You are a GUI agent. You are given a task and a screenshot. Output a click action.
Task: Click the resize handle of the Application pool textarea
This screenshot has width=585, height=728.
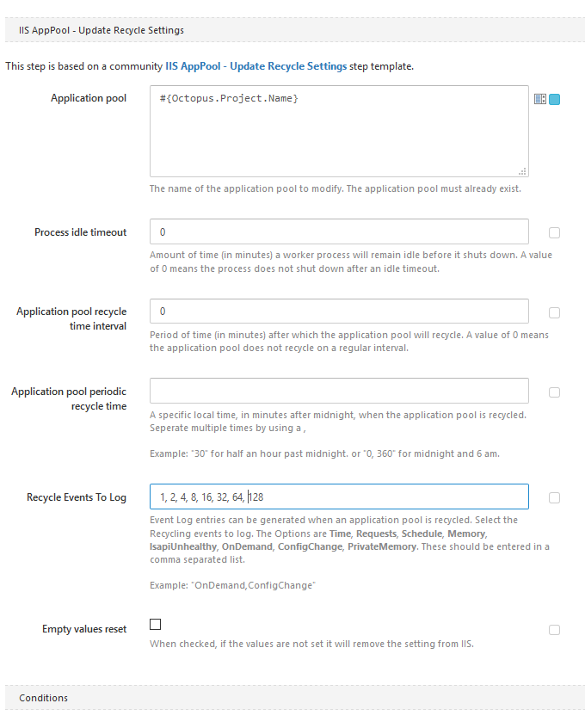(x=523, y=172)
